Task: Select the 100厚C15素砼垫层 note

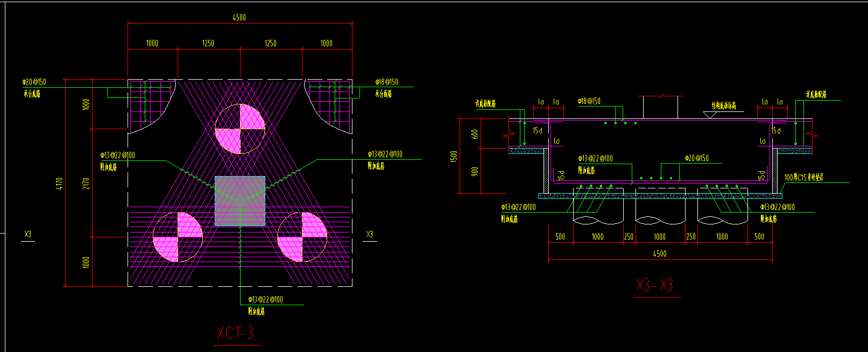Action: (x=804, y=177)
